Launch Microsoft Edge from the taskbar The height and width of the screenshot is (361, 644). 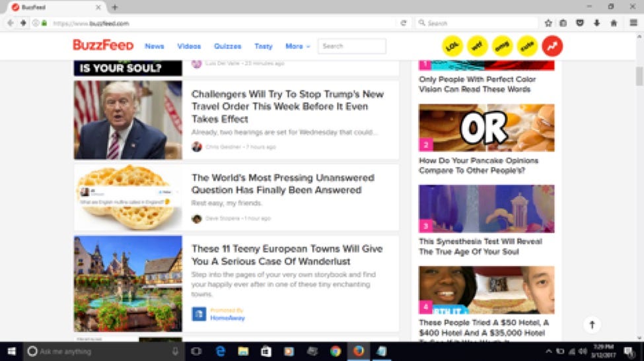point(221,351)
